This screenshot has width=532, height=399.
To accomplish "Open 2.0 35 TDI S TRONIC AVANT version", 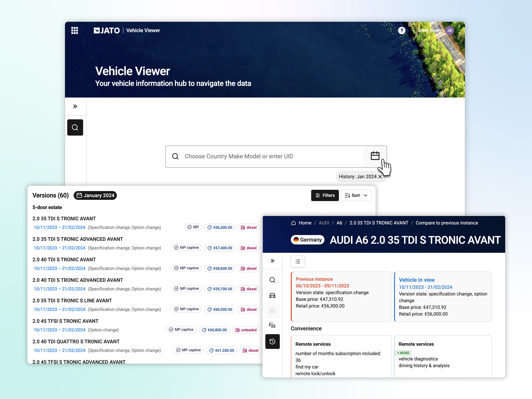I will tap(64, 219).
